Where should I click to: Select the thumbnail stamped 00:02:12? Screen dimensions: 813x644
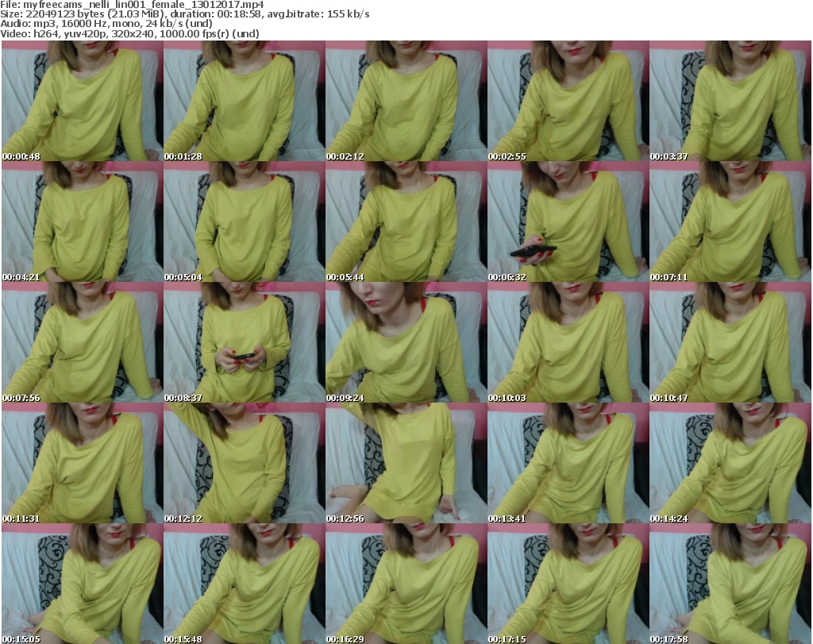point(406,101)
